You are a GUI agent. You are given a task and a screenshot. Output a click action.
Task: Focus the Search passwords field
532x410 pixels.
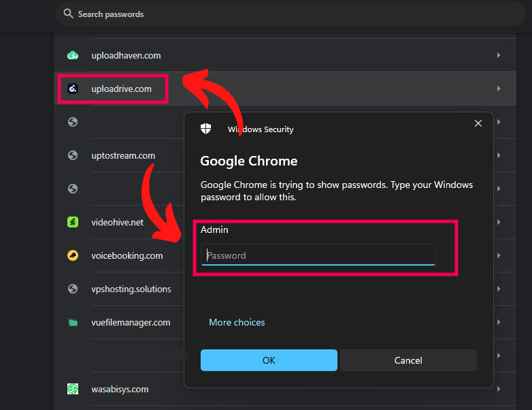coord(290,14)
